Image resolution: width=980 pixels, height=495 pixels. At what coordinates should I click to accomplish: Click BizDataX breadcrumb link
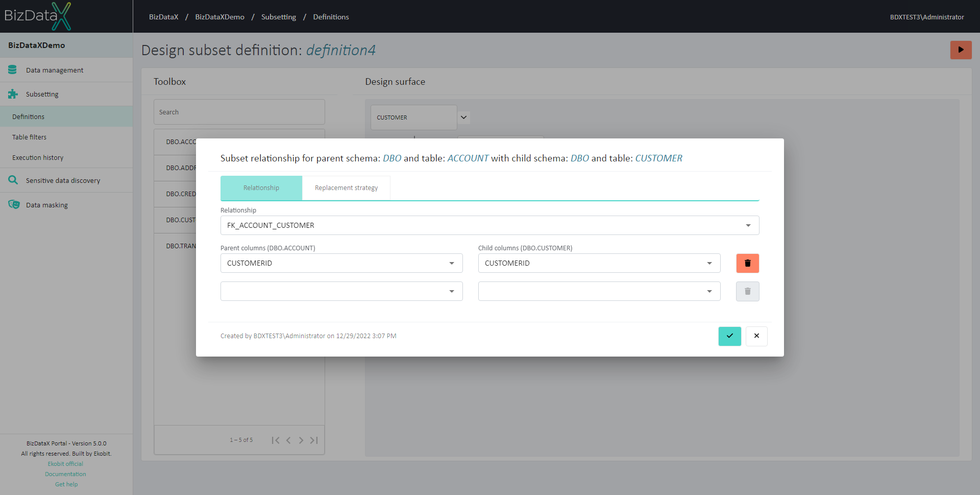[164, 17]
